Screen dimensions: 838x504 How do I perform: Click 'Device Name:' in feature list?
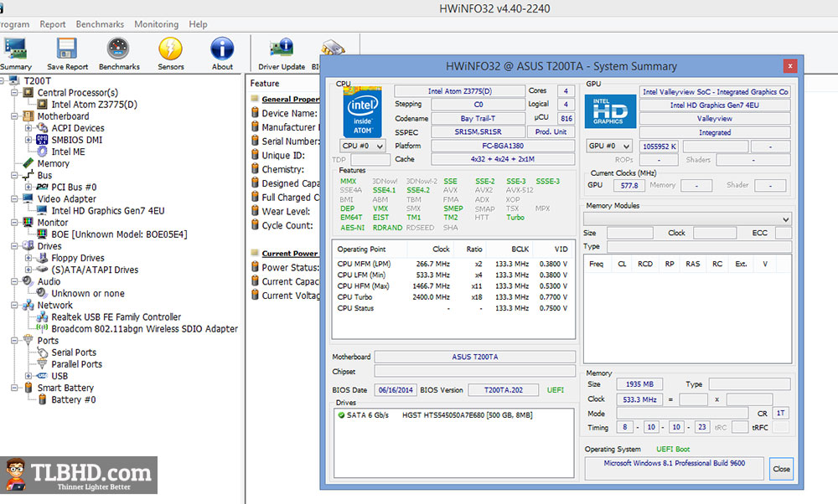click(x=289, y=113)
